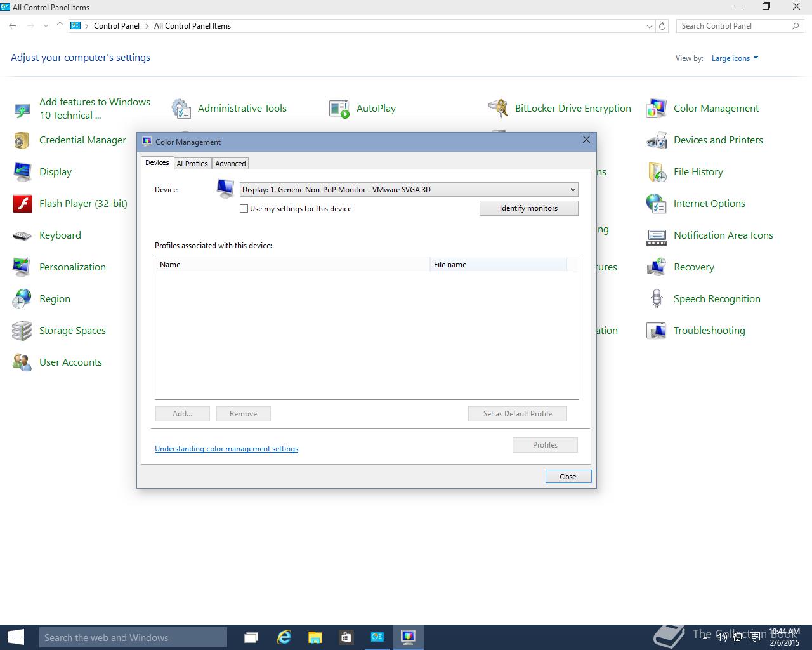Viewport: 812px width, 650px height.
Task: Click the File name column header
Action: [x=498, y=265]
